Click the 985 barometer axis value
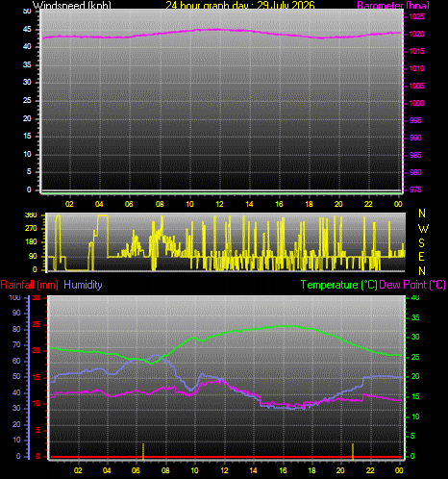 415,155
